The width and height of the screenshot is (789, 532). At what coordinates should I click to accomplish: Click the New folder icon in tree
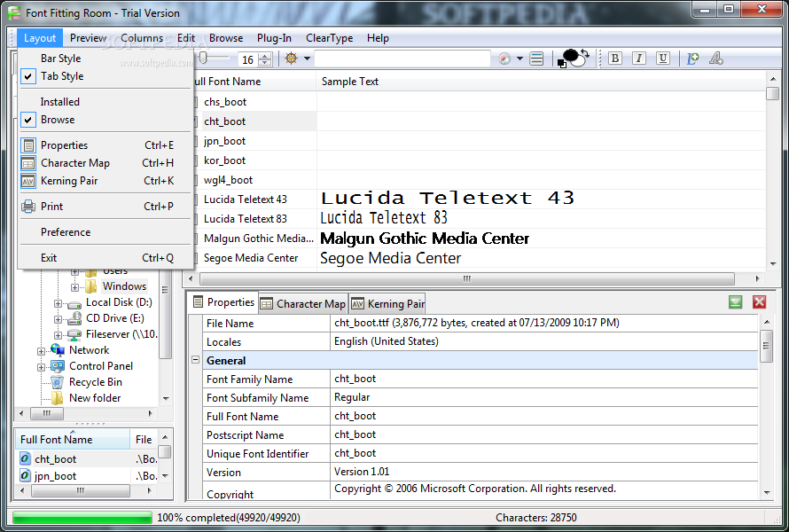coord(58,398)
